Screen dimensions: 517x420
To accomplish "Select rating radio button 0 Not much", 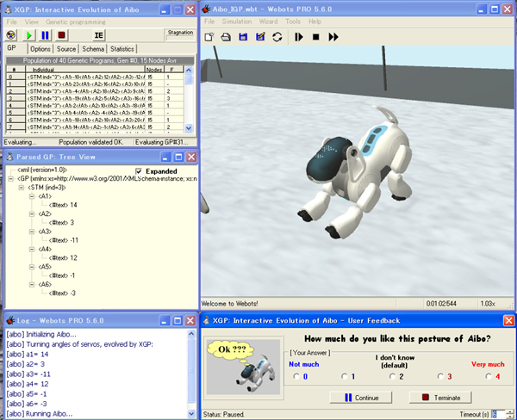I will point(296,376).
